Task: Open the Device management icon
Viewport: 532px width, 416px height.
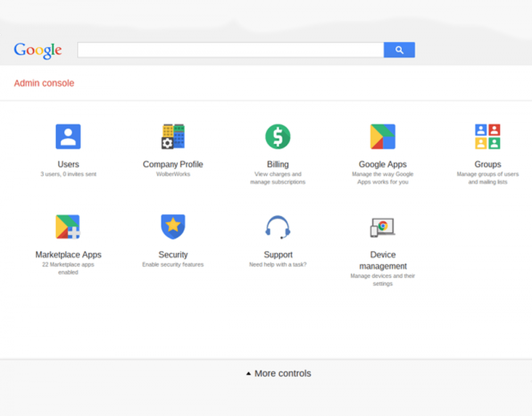Action: click(382, 227)
